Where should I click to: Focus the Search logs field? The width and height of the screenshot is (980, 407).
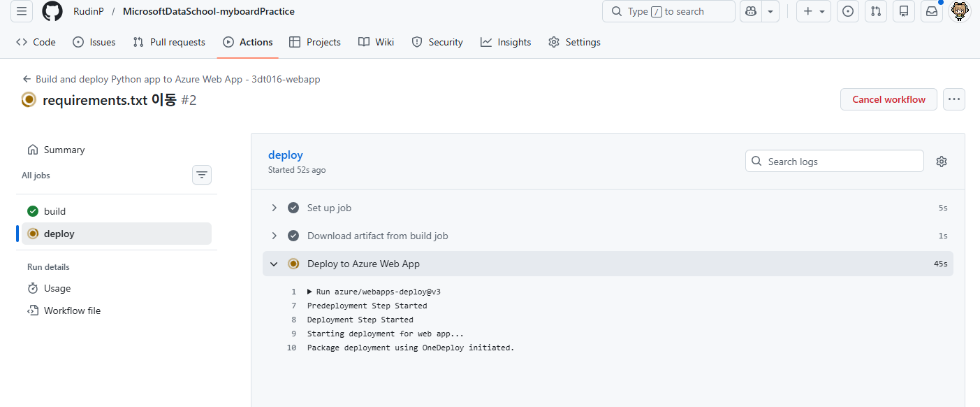pos(835,162)
